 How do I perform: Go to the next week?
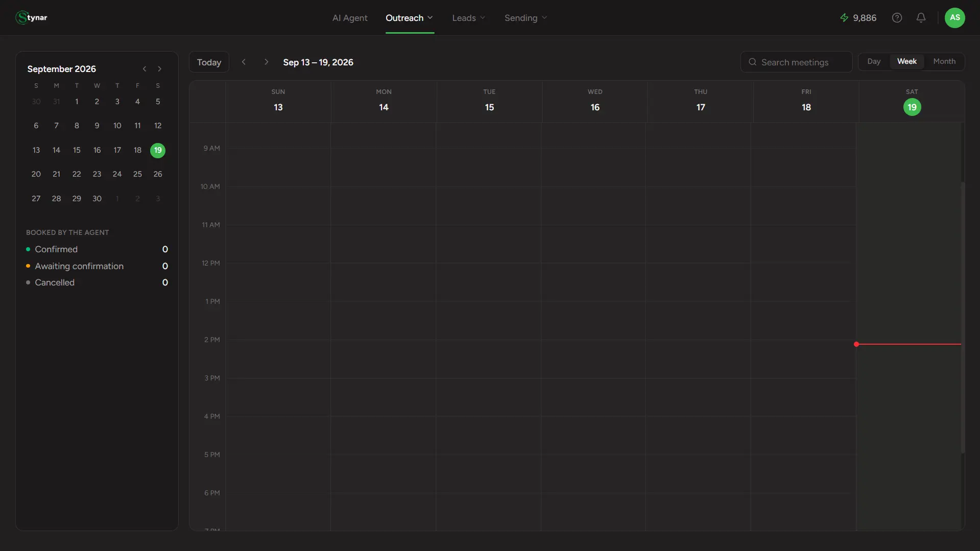click(x=266, y=62)
